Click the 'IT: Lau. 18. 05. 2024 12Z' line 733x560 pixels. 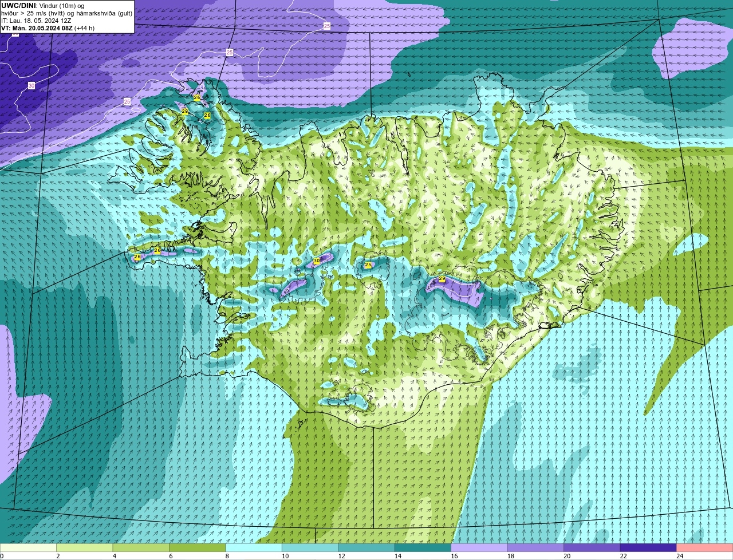click(x=36, y=21)
